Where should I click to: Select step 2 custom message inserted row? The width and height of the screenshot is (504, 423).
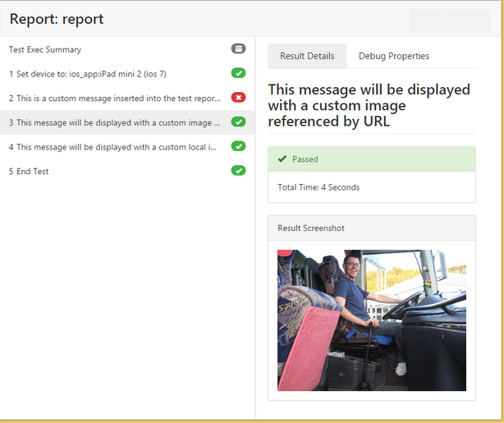(x=115, y=99)
